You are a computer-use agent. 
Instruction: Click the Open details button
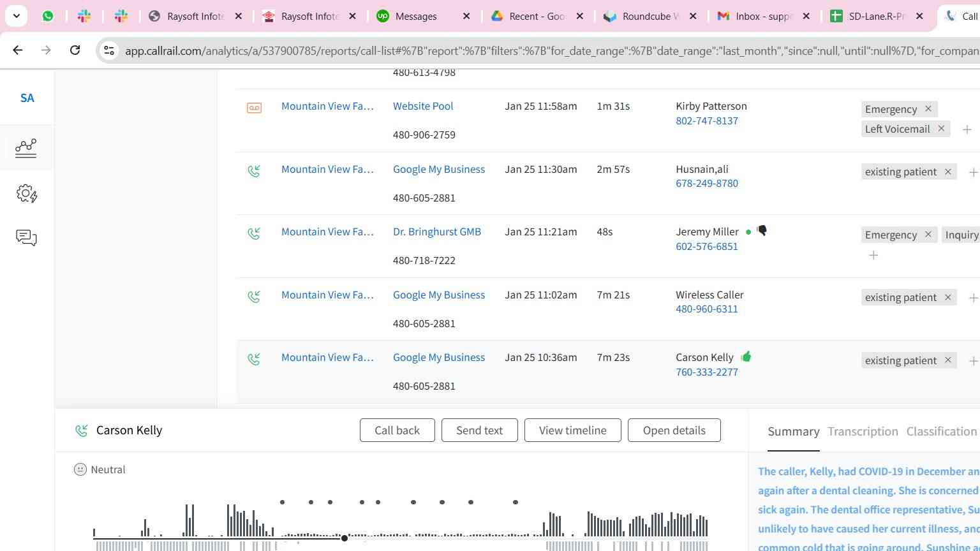point(674,430)
